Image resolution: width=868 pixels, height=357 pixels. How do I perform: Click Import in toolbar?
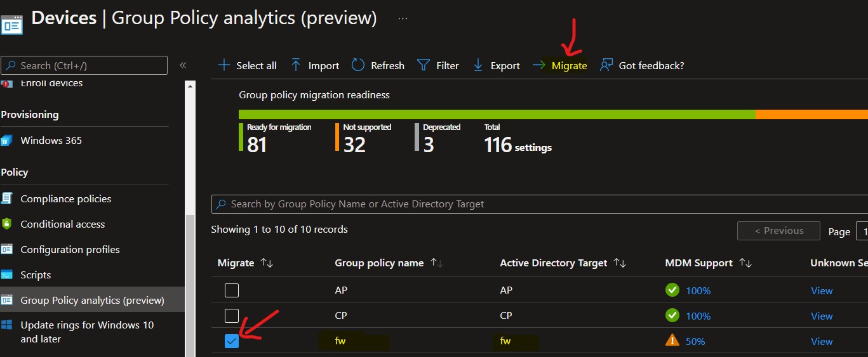[x=315, y=65]
